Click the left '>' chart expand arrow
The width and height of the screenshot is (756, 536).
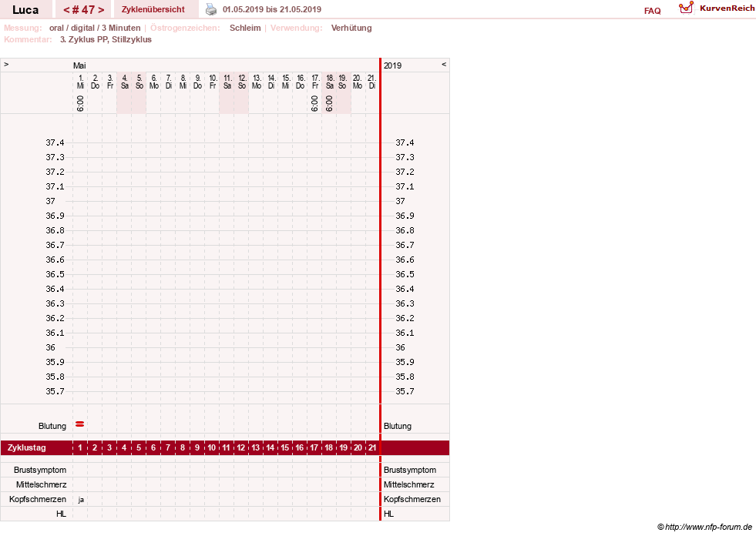pyautogui.click(x=6, y=64)
